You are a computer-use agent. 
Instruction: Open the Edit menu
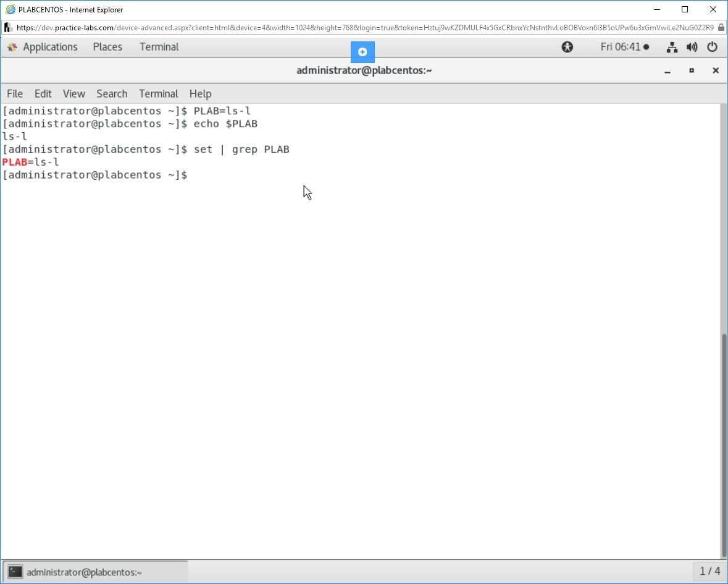tap(43, 94)
